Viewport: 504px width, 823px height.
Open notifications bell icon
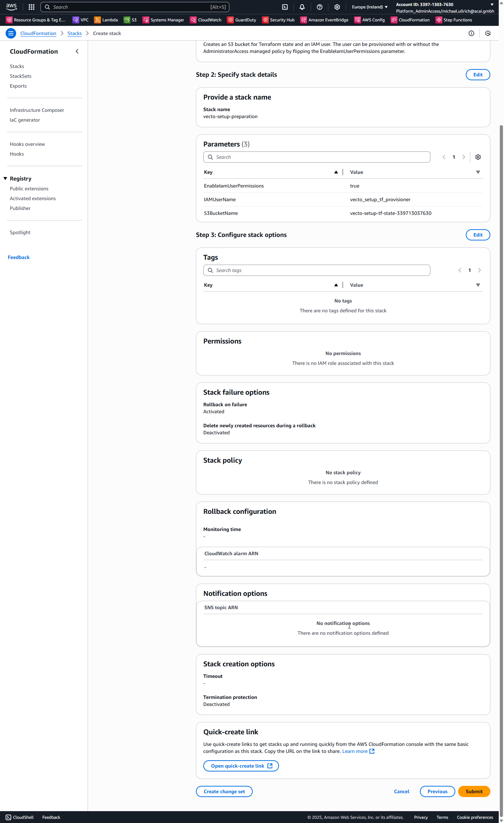[x=302, y=7]
